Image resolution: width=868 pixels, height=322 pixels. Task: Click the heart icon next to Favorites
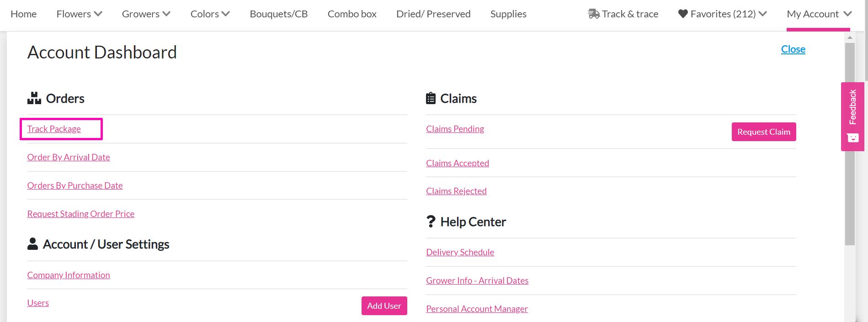point(682,13)
